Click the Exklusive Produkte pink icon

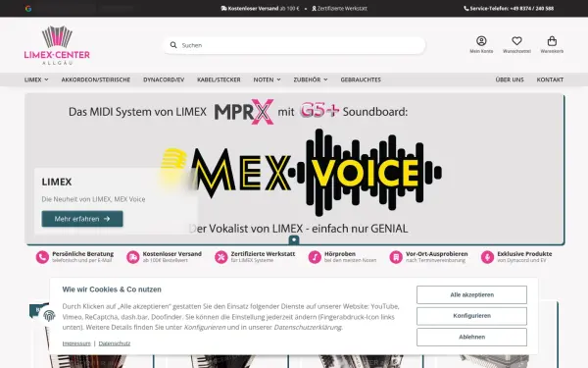click(x=487, y=257)
